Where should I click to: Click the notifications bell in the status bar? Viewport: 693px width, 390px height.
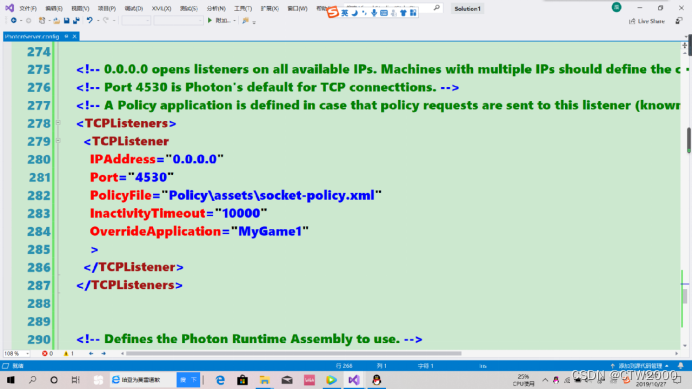click(x=681, y=366)
